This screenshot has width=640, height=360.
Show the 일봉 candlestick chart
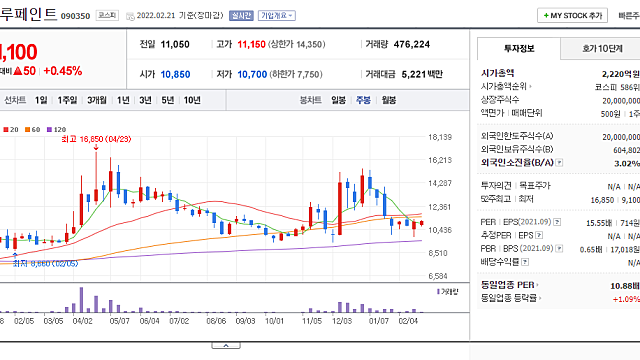[x=338, y=100]
